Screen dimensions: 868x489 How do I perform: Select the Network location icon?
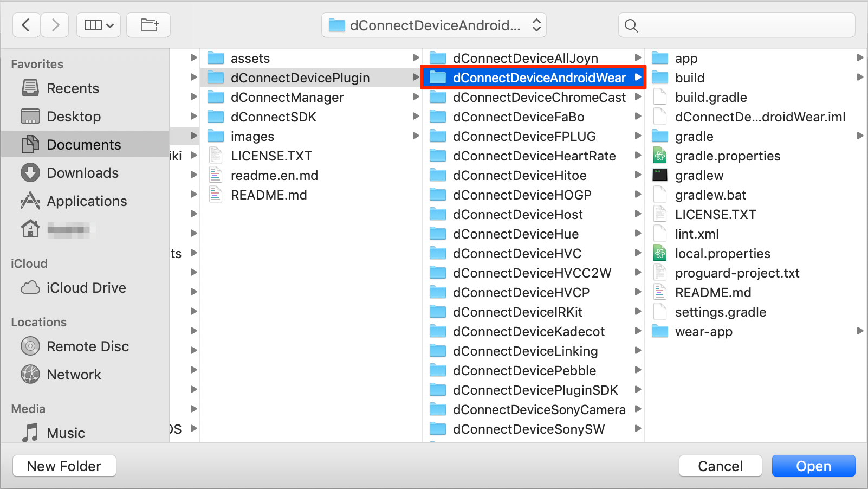pos(30,375)
